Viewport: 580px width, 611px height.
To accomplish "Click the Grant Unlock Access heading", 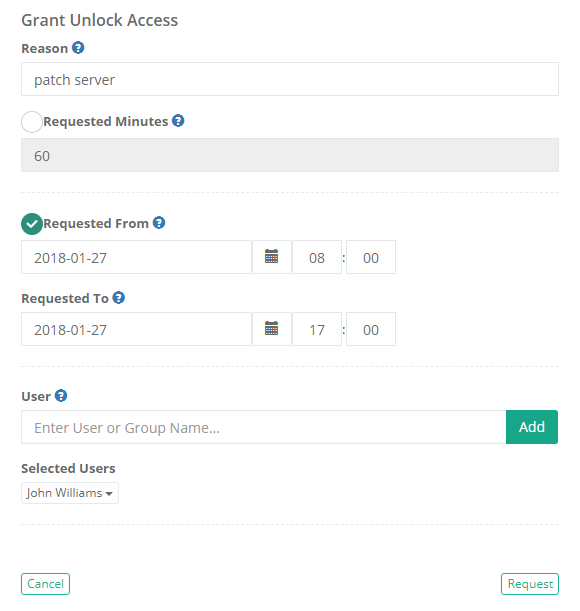I will (99, 20).
